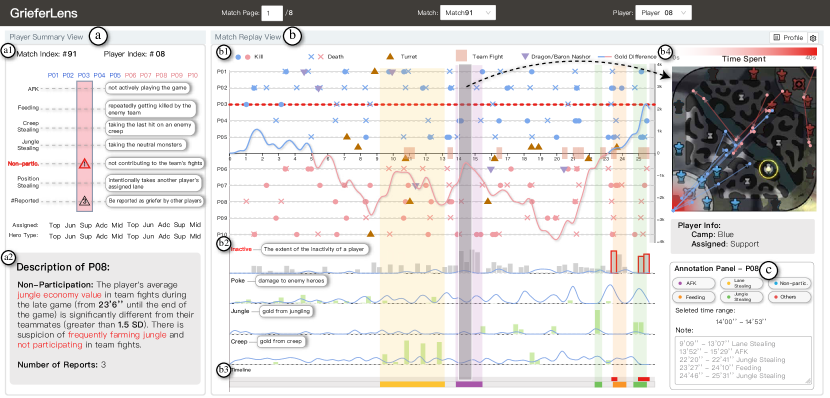Click the leftmost turret marker on P05 row

click(347, 136)
